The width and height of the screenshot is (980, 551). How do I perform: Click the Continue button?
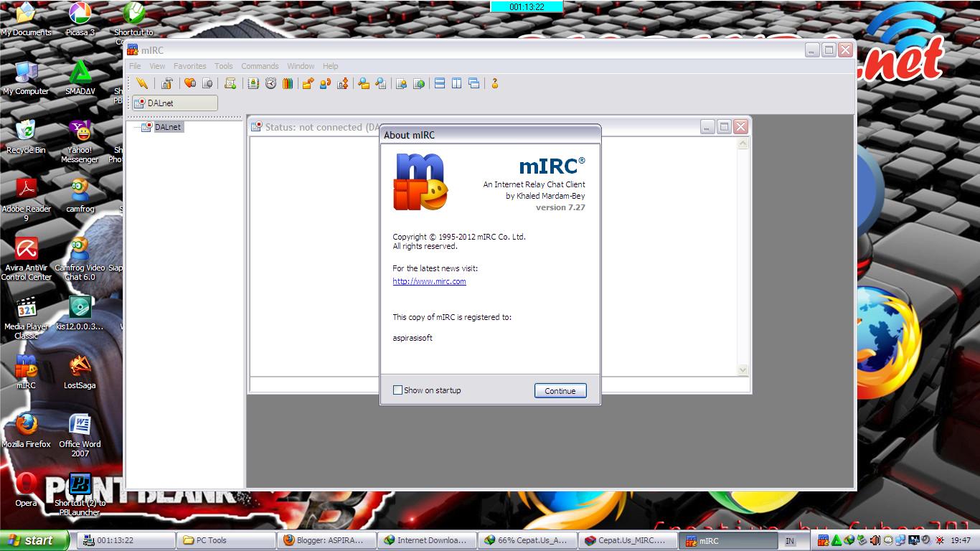coord(560,391)
